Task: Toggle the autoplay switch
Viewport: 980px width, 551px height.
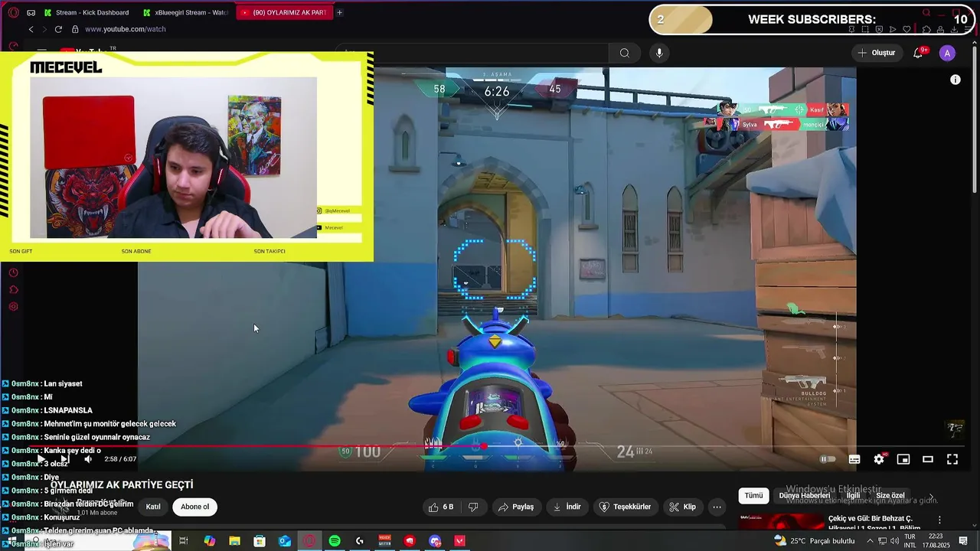Action: pyautogui.click(x=828, y=459)
